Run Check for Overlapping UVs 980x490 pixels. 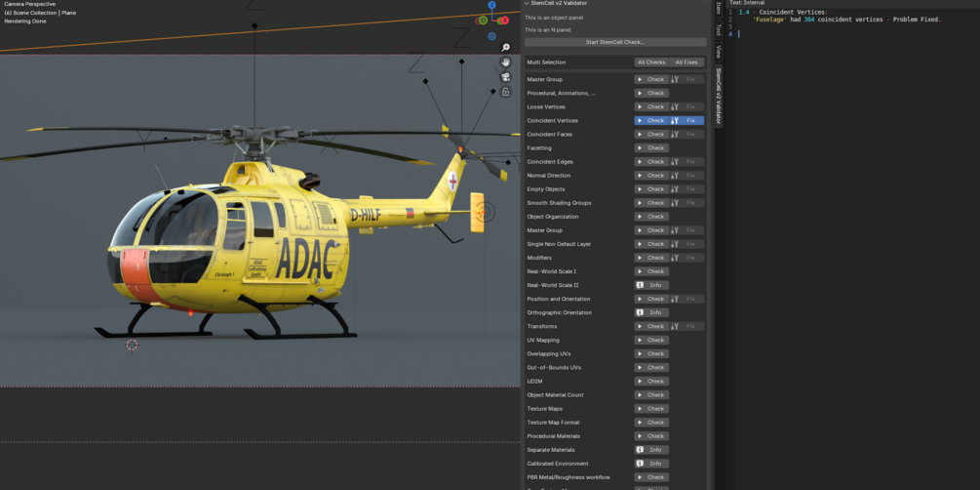(x=651, y=354)
